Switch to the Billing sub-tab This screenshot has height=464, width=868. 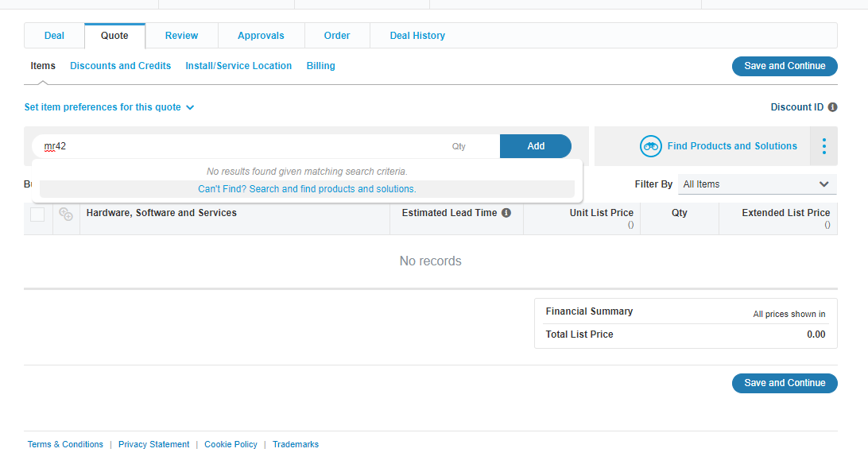(320, 65)
